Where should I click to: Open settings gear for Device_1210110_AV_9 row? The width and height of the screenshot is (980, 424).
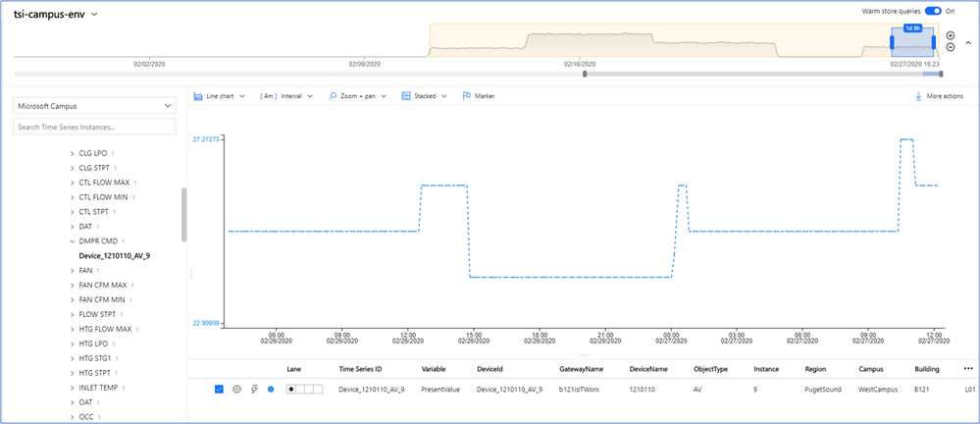[236, 389]
